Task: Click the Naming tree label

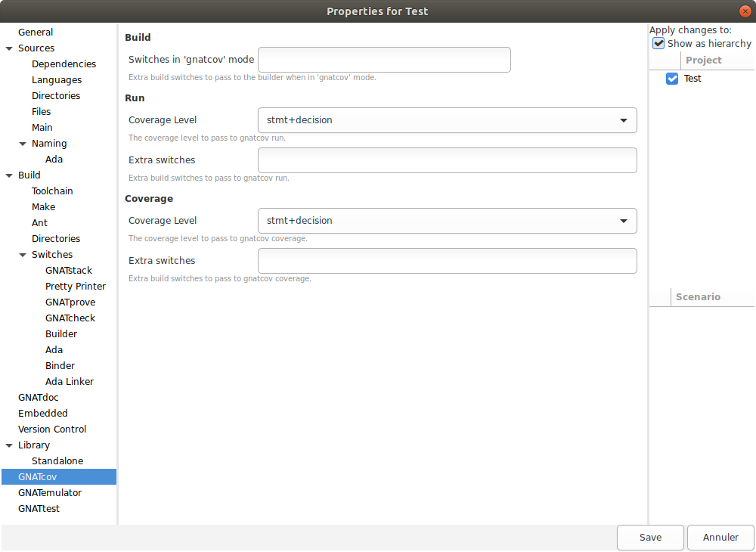Action: tap(49, 144)
